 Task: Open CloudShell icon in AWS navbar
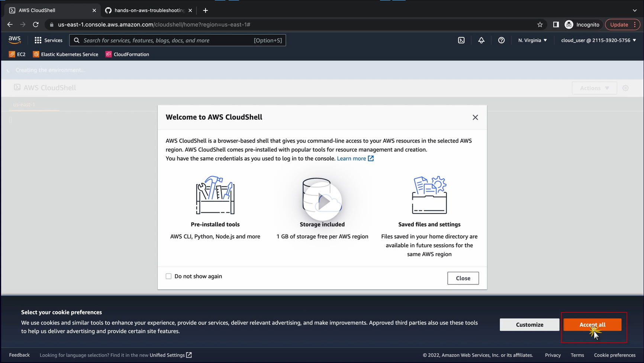point(461,40)
